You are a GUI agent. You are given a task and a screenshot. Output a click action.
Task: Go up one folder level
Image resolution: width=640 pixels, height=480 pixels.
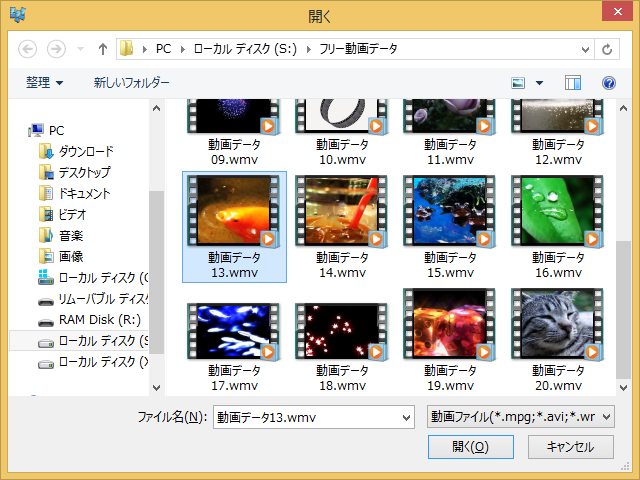point(103,49)
